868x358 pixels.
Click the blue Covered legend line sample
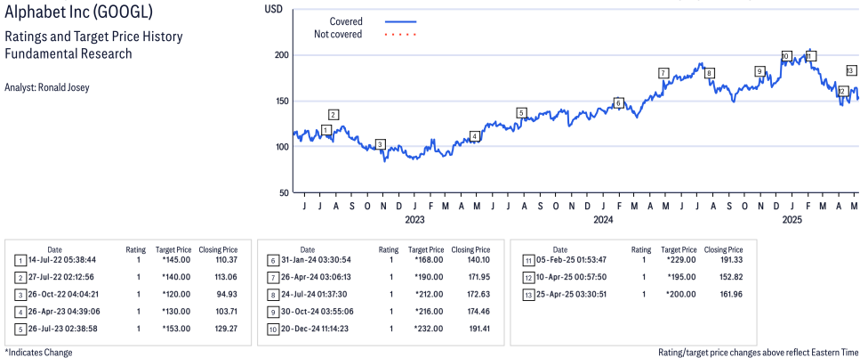(400, 21)
